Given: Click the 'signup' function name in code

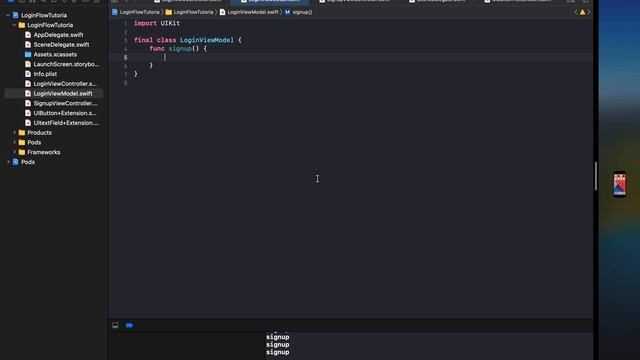Looking at the screenshot, I should 180,49.
